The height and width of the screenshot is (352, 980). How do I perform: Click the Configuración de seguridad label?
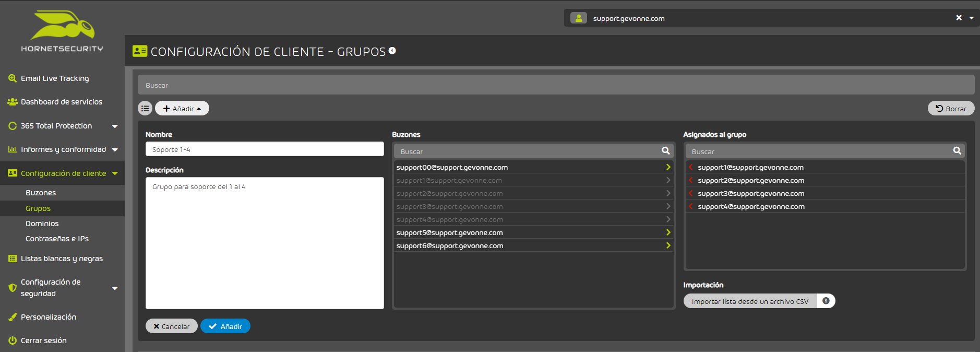[51, 288]
